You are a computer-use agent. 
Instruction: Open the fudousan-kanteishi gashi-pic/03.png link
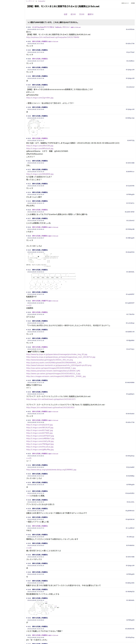[59, 365]
